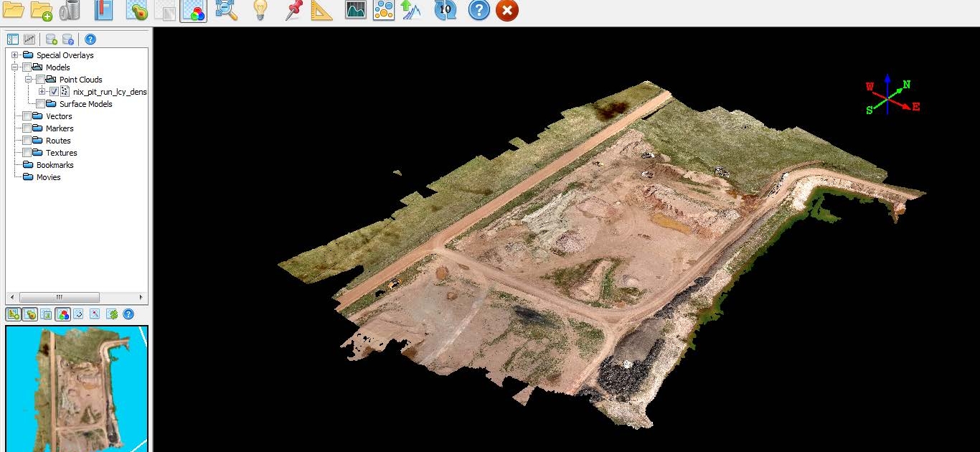The width and height of the screenshot is (980, 452).
Task: Check the Vectors checkbox
Action: (x=27, y=116)
